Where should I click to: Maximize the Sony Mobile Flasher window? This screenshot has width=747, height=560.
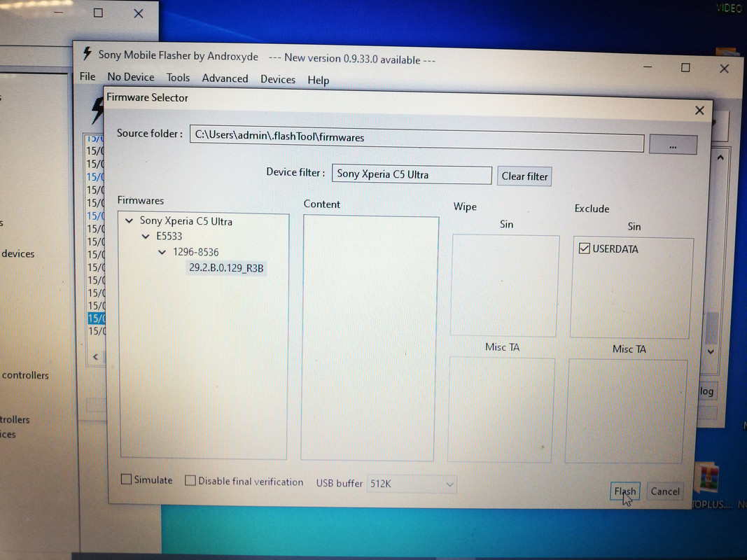pos(685,68)
